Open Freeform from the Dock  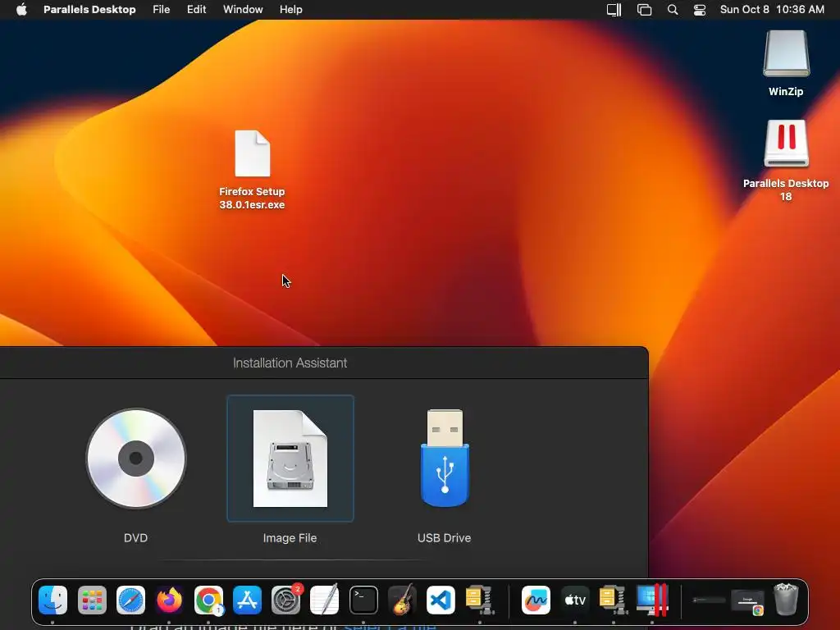click(x=536, y=600)
